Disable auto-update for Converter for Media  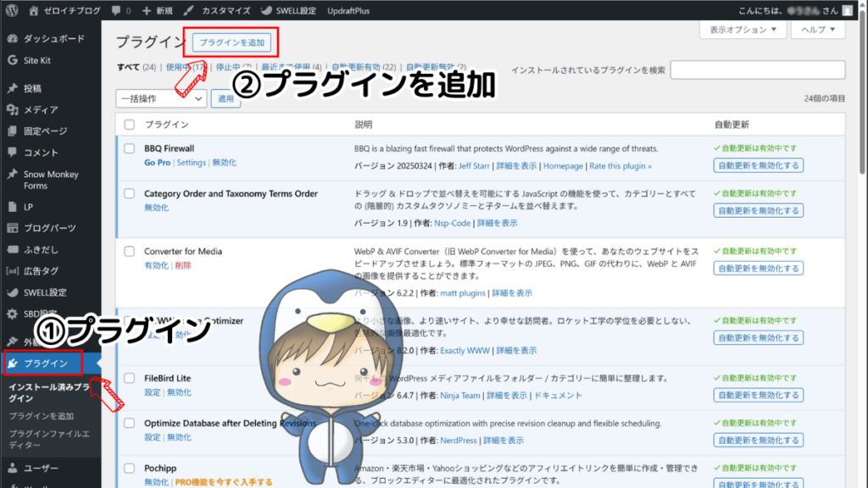(759, 269)
